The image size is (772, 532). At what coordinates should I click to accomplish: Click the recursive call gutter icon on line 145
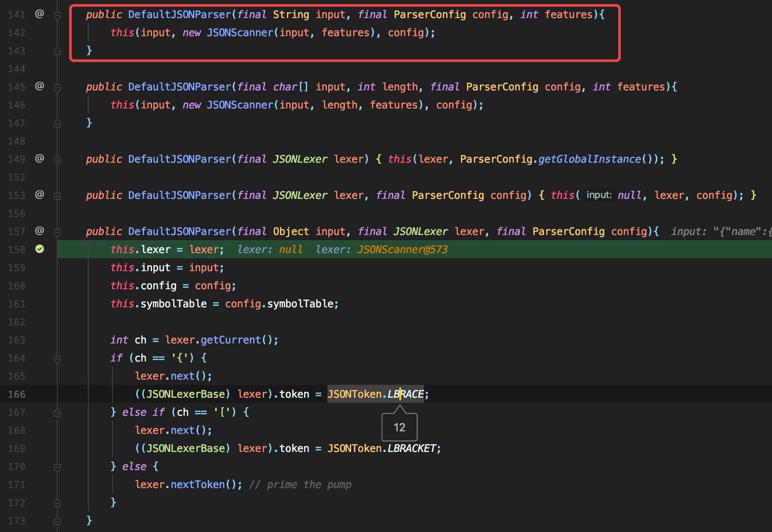[x=40, y=87]
